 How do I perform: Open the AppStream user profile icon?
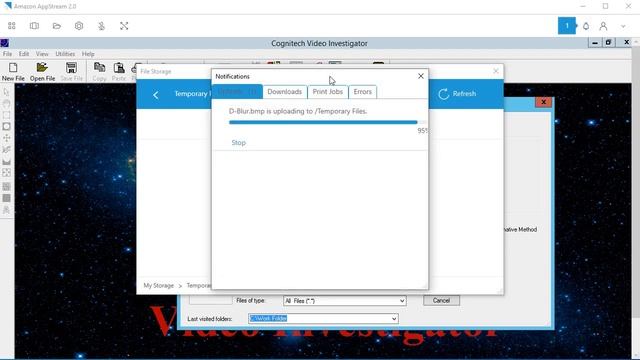coord(603,26)
